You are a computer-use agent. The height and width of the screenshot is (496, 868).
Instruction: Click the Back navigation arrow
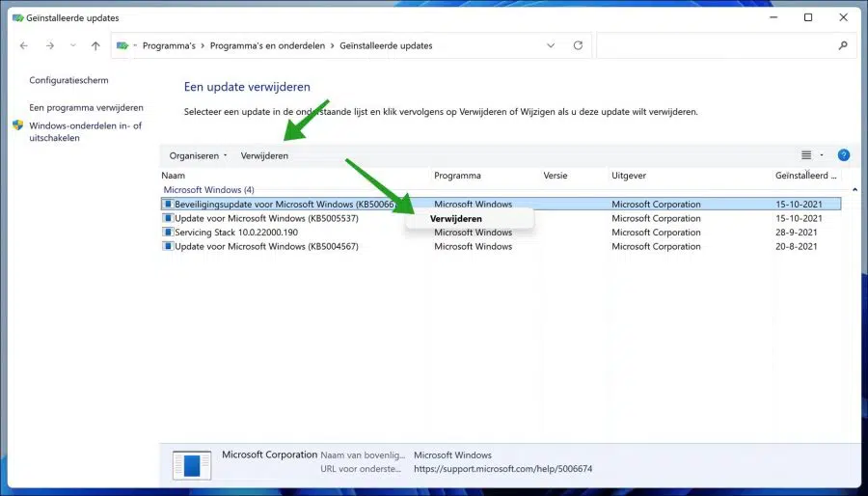(24, 46)
